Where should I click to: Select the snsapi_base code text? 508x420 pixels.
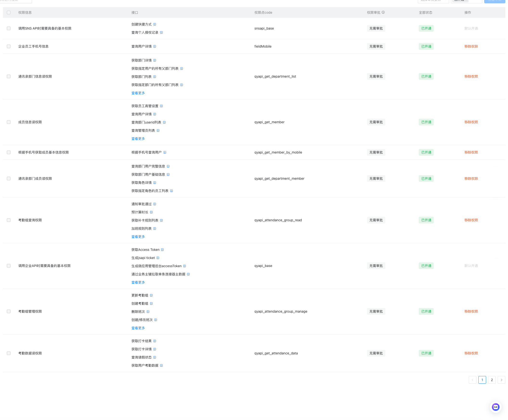click(264, 29)
